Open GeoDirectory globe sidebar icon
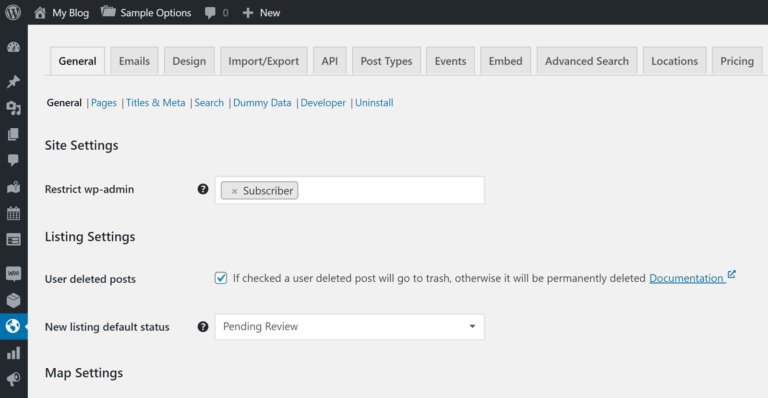 (x=13, y=326)
